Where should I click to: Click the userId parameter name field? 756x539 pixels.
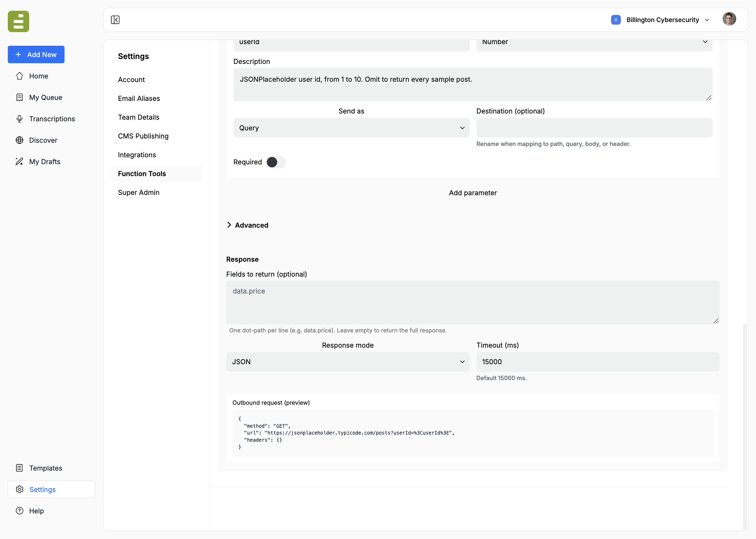tap(351, 45)
